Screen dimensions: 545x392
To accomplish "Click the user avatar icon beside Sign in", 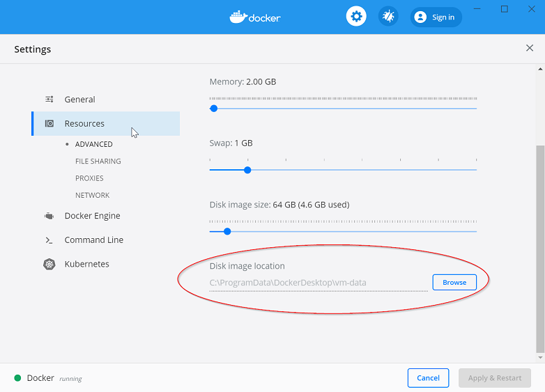I will click(x=420, y=17).
